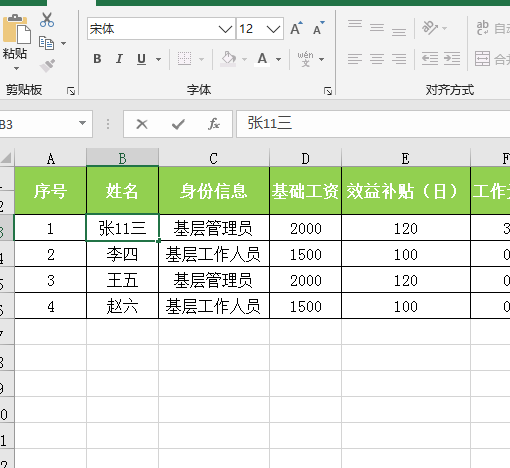Open phonetic guide dropdown arrow

321,59
